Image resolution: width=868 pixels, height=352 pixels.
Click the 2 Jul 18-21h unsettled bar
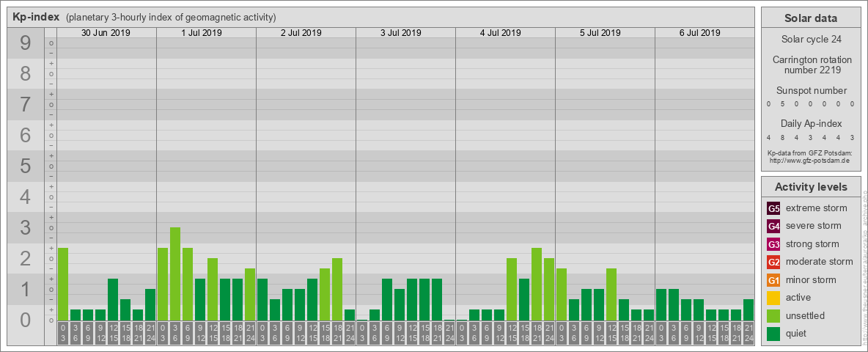point(337,290)
